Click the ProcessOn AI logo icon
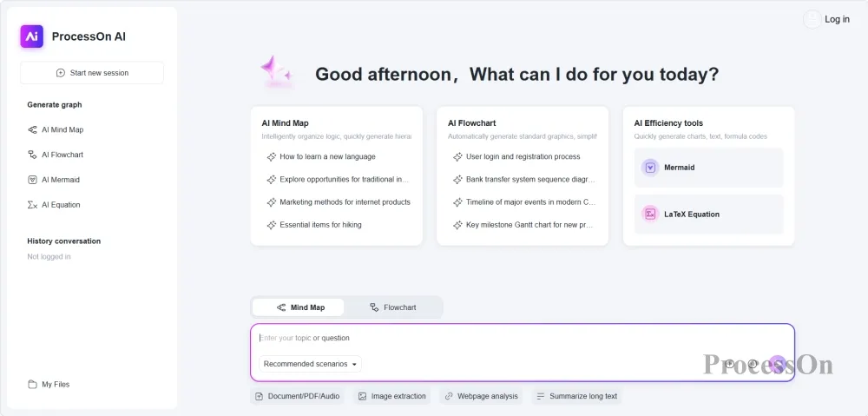868x416 pixels. coord(31,36)
